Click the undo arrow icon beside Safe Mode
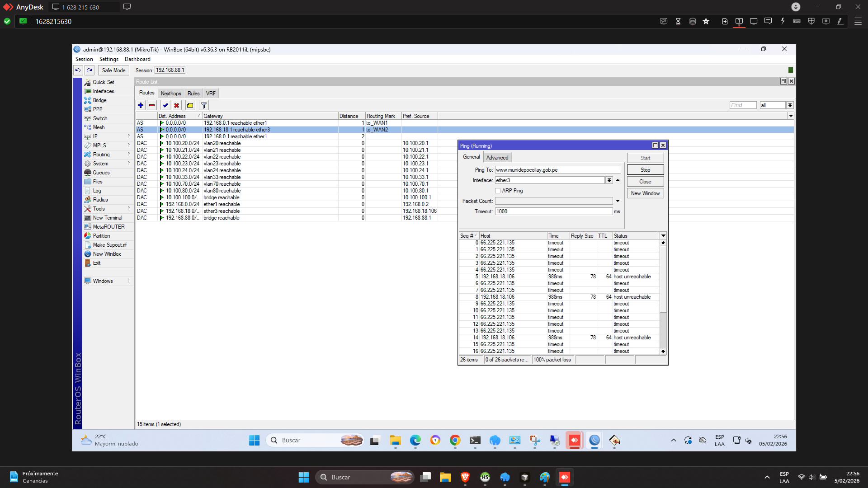 pos(78,70)
